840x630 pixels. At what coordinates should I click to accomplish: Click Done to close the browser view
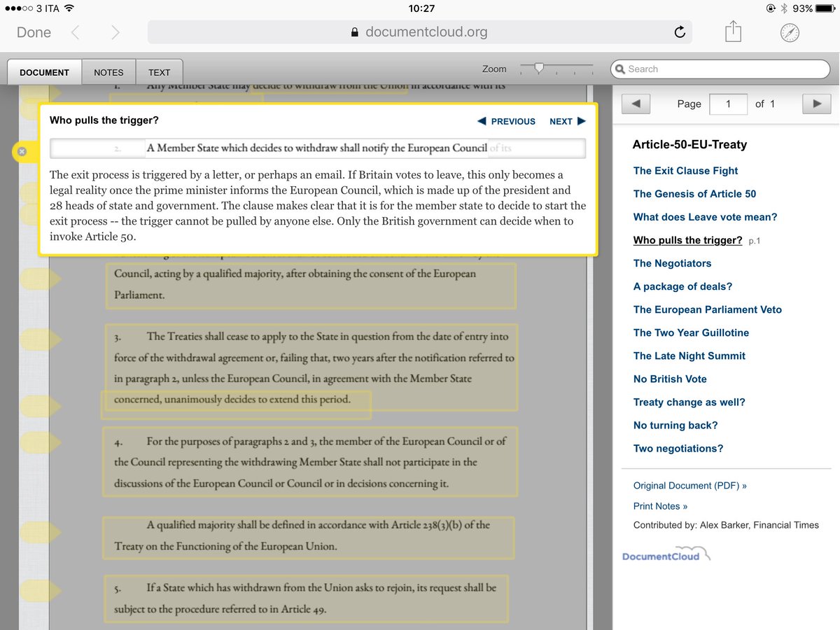pyautogui.click(x=34, y=32)
